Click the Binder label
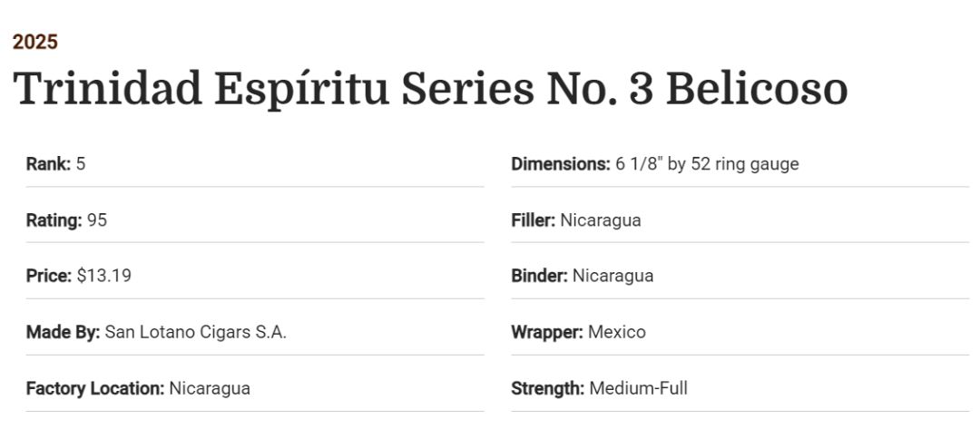Viewport: 980px width, 429px height. [x=539, y=276]
